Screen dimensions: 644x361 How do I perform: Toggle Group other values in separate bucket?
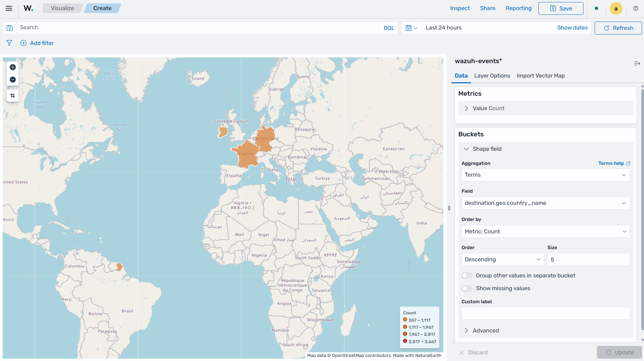tap(467, 276)
